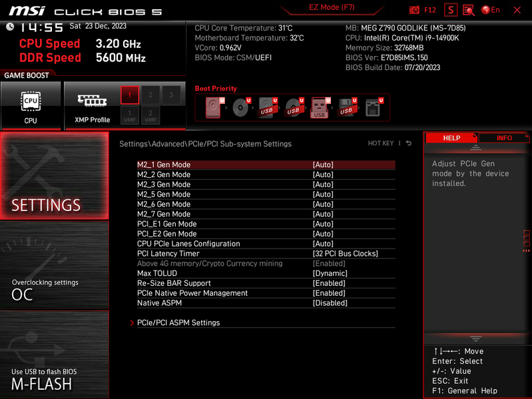
Task: Select XMP user profile 2
Action: 150,115
